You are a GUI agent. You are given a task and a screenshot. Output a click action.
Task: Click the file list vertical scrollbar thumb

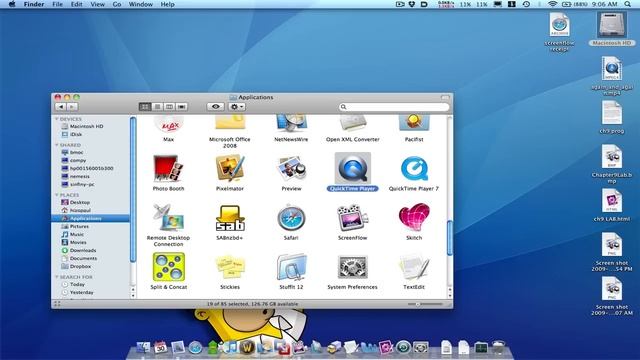tap(450, 238)
